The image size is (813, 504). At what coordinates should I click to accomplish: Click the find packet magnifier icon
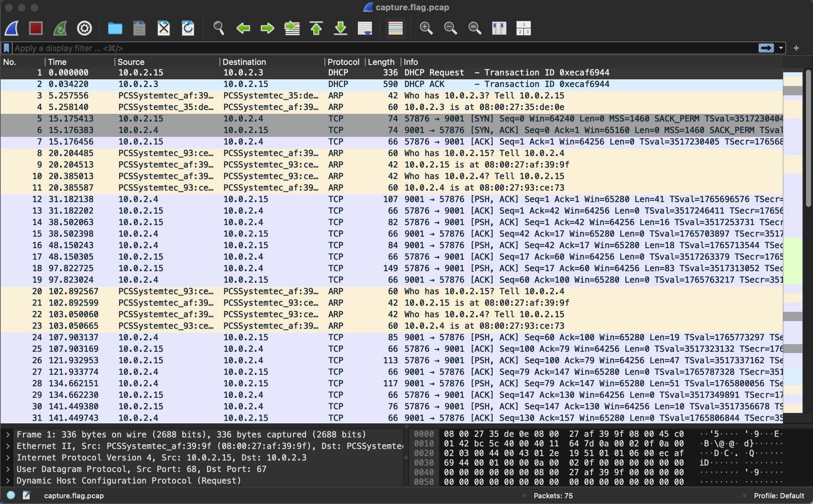[219, 28]
